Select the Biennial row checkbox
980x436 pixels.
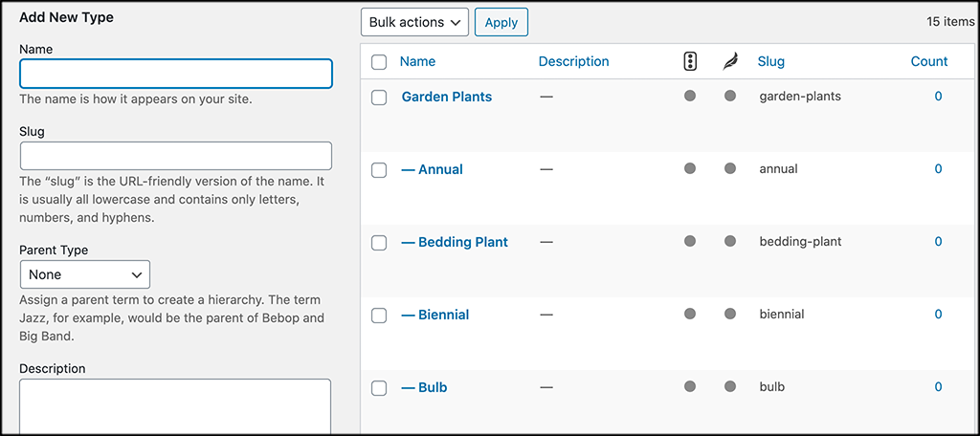coord(379,316)
